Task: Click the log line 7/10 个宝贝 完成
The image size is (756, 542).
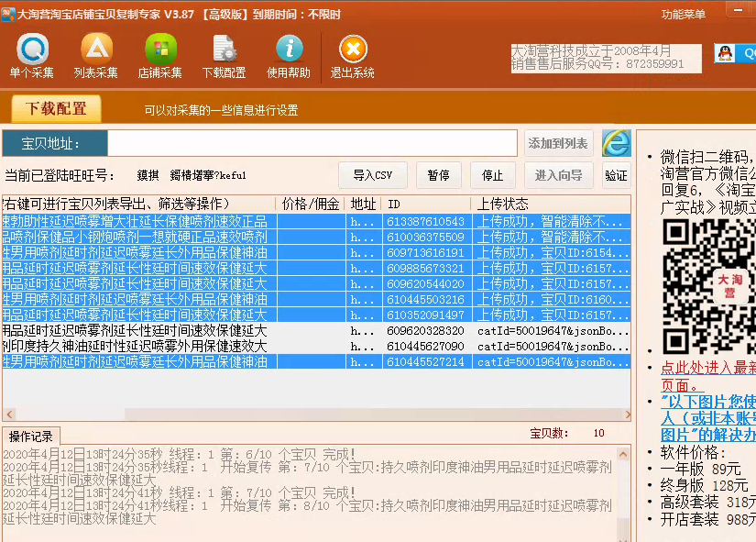Action: click(x=179, y=492)
